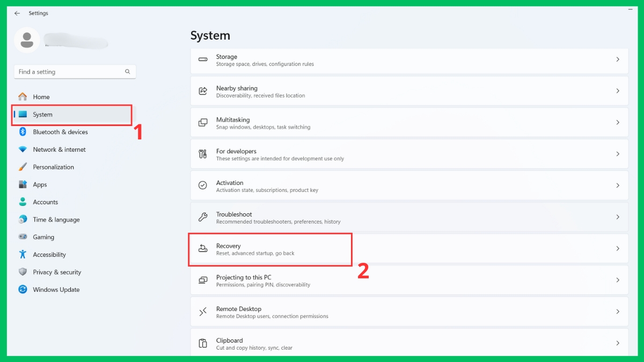644x362 pixels.
Task: Expand the Troubleshoot row chevron
Action: pyautogui.click(x=618, y=217)
